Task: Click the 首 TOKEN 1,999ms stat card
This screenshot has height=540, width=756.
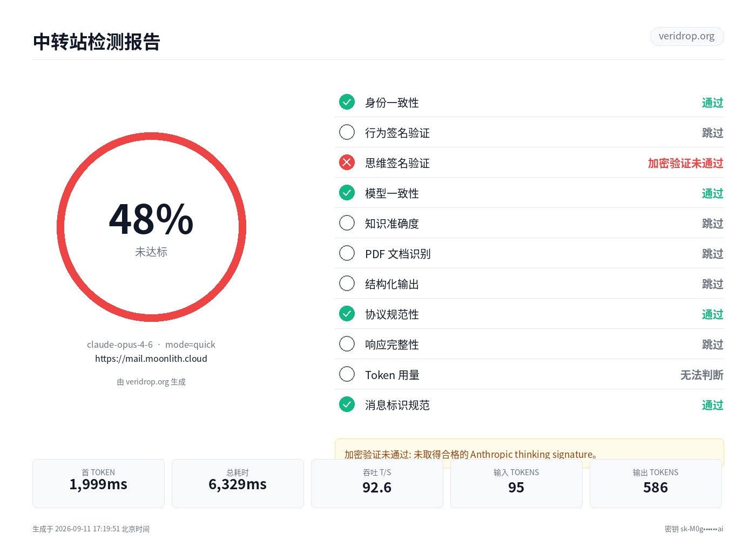Action: 98,483
